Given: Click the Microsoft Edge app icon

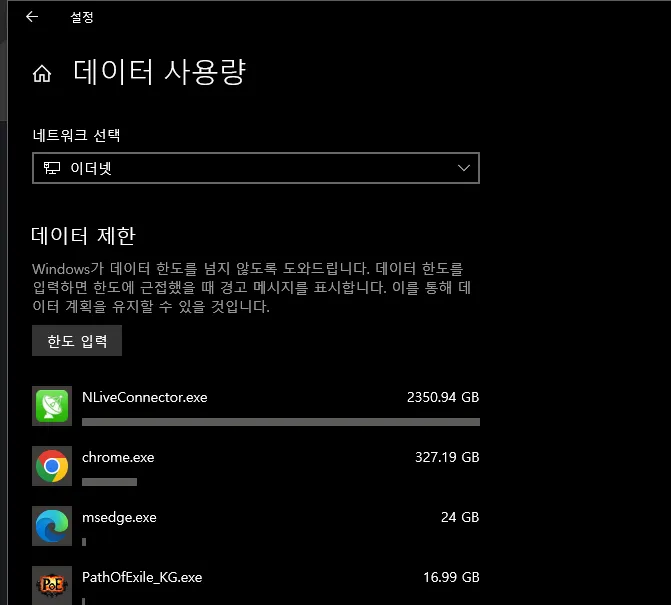Looking at the screenshot, I should (52, 526).
